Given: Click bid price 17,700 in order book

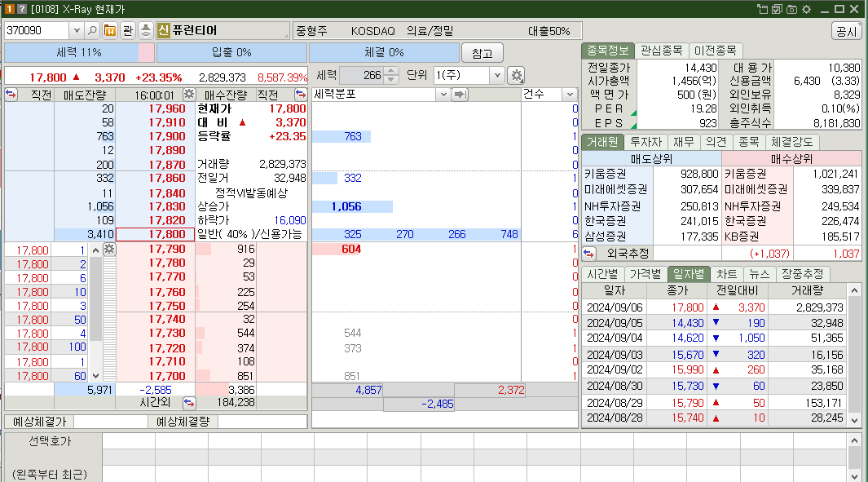Looking at the screenshot, I should coord(166,376).
